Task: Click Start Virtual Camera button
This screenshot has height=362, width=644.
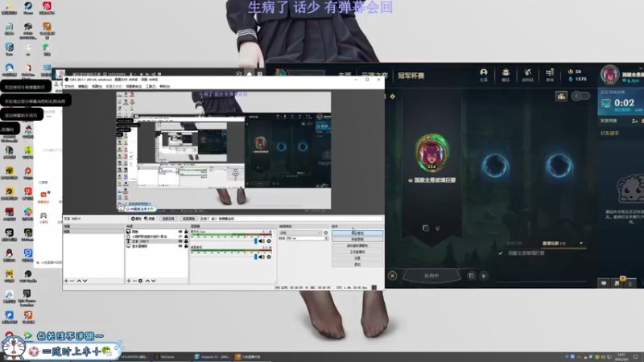Action: tap(357, 245)
